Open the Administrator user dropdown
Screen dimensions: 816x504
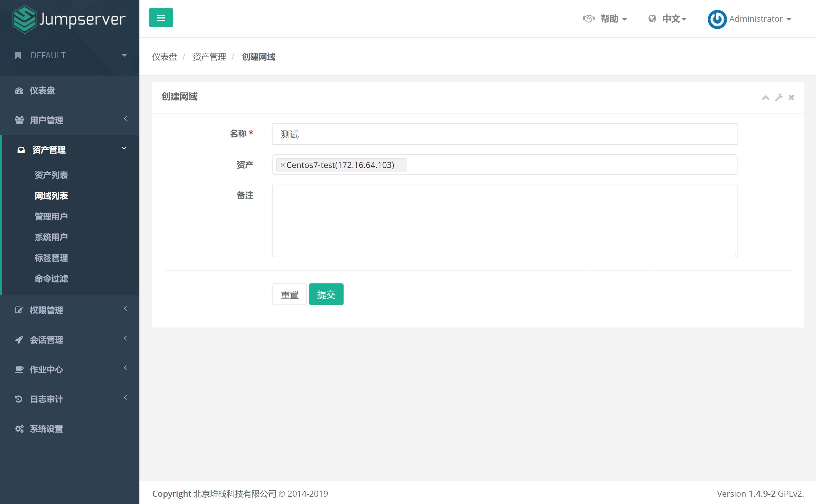(760, 19)
